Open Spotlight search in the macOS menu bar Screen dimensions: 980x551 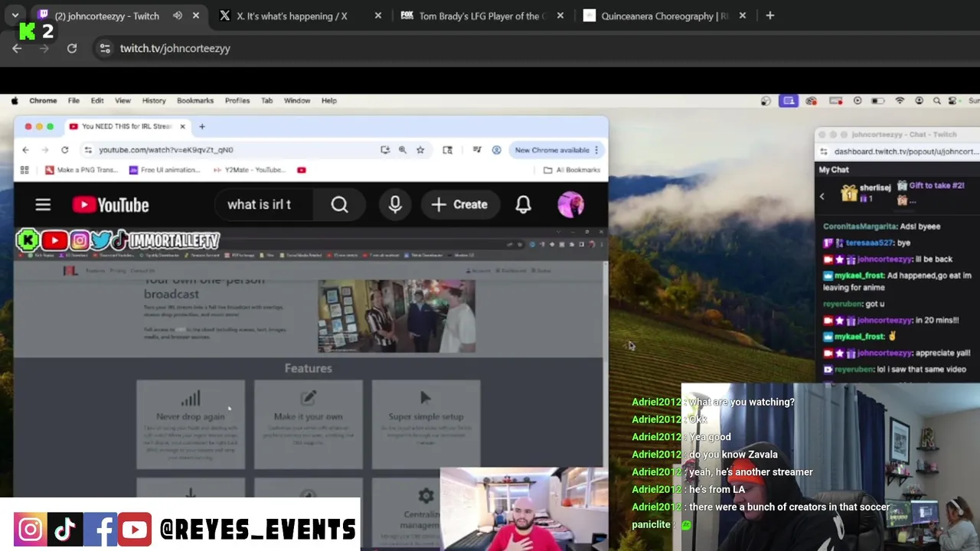coord(936,100)
